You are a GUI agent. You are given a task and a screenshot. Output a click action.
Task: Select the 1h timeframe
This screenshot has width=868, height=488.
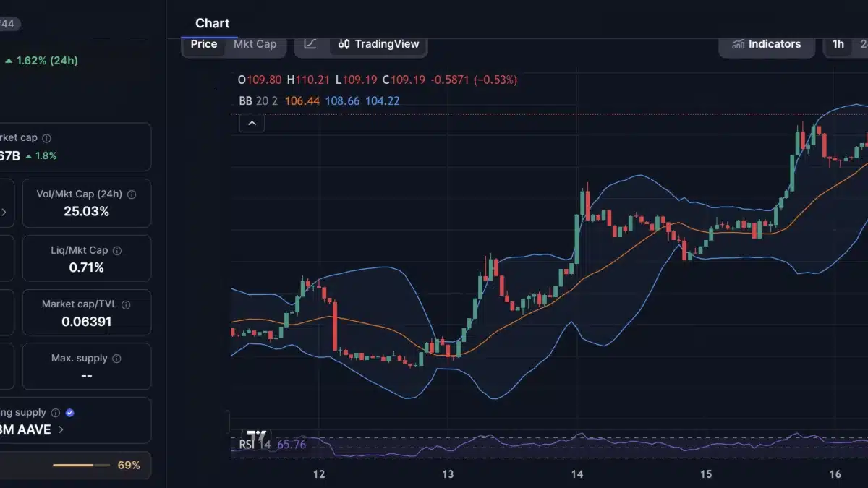[838, 44]
